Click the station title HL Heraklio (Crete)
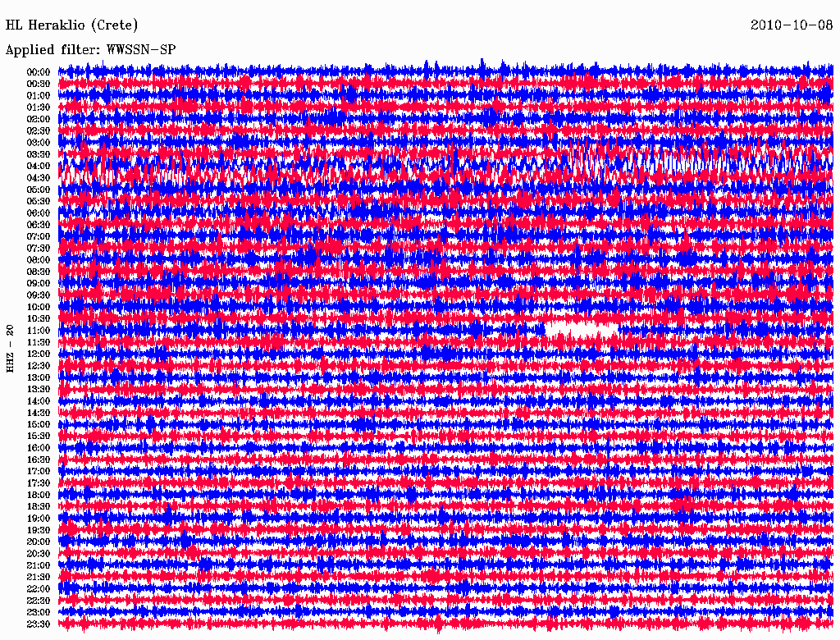The height and width of the screenshot is (640, 840). pyautogui.click(x=72, y=25)
